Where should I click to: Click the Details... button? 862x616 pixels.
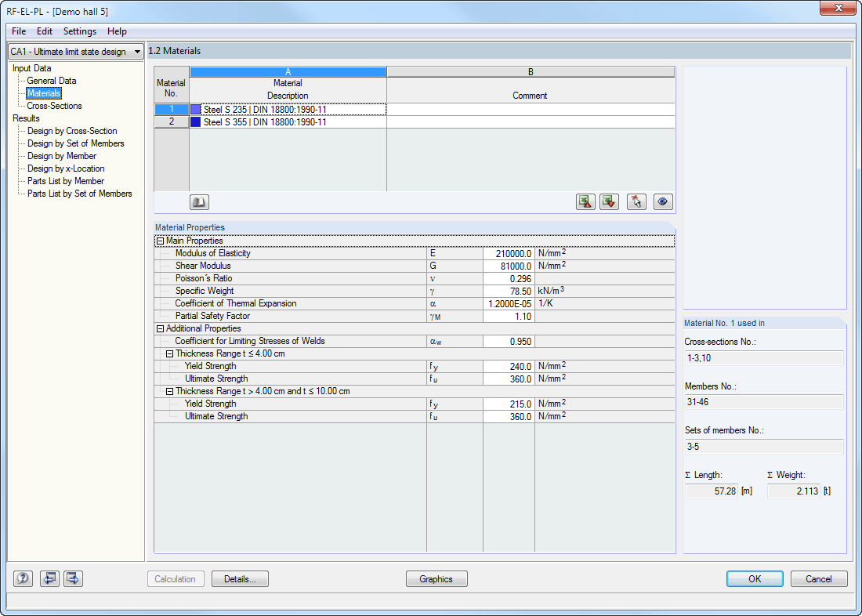tap(241, 578)
